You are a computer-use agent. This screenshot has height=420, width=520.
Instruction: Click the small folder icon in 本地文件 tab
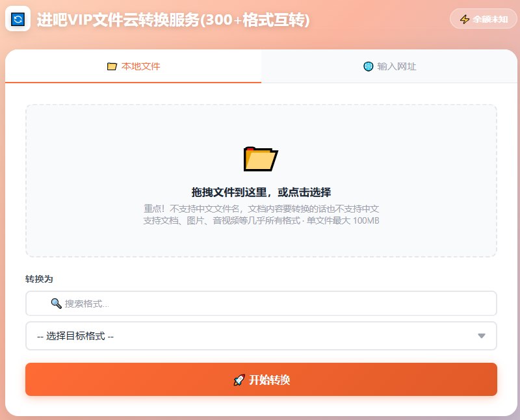coord(112,66)
